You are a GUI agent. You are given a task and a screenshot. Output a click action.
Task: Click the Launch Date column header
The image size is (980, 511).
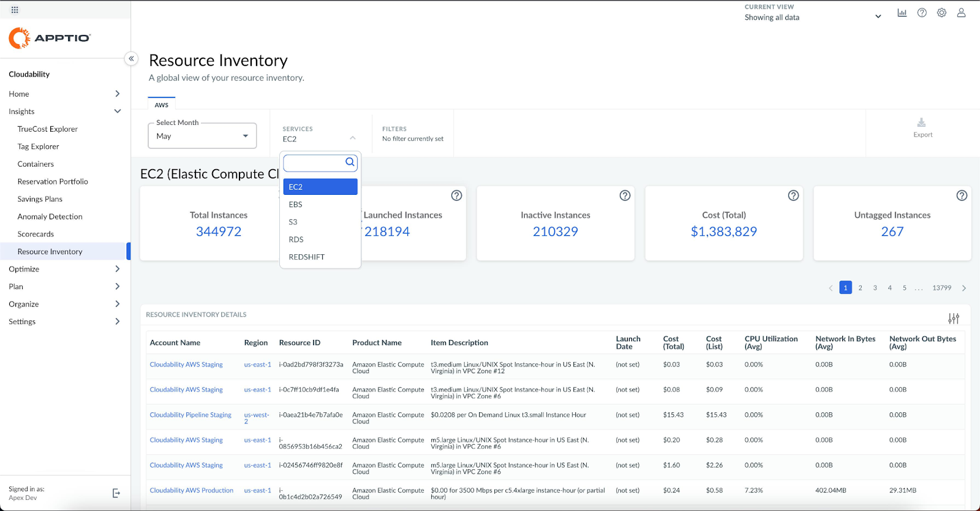click(x=628, y=343)
